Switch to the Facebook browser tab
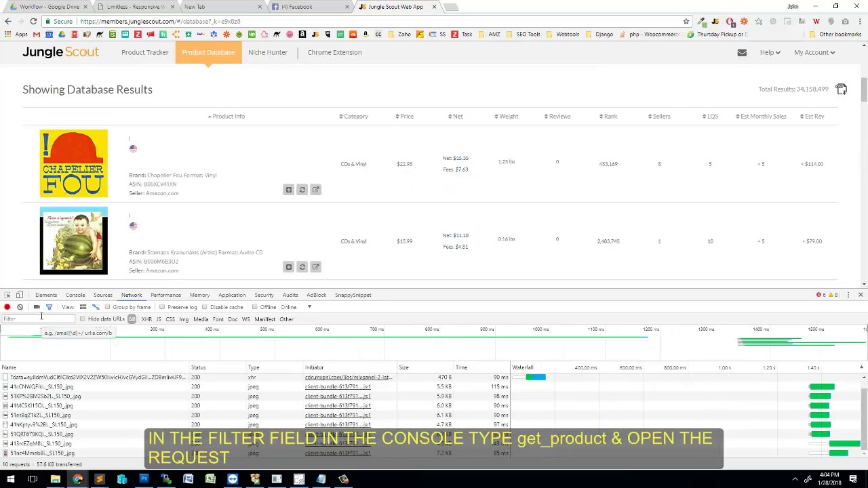Viewport: 868px width, 488px height. [309, 7]
